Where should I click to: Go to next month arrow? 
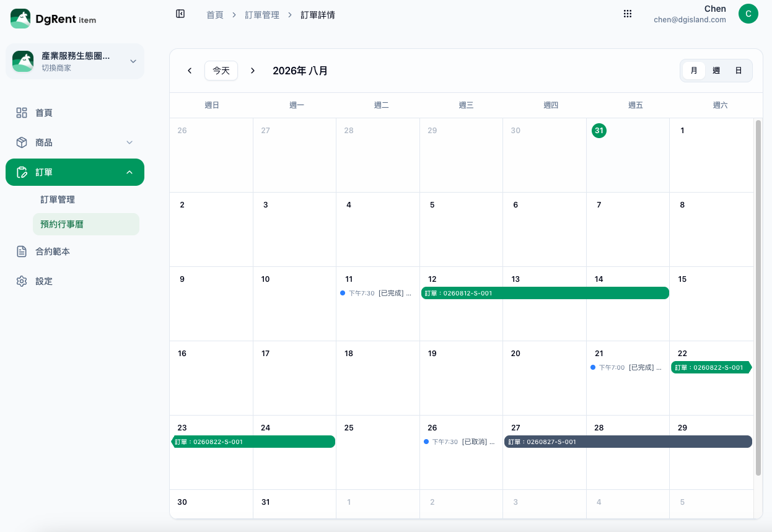tap(253, 71)
